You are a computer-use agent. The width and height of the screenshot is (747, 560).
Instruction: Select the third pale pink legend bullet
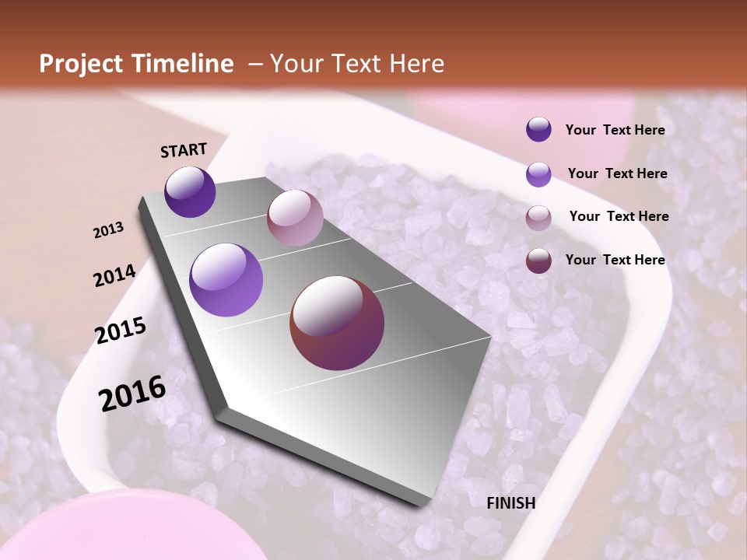coord(539,216)
